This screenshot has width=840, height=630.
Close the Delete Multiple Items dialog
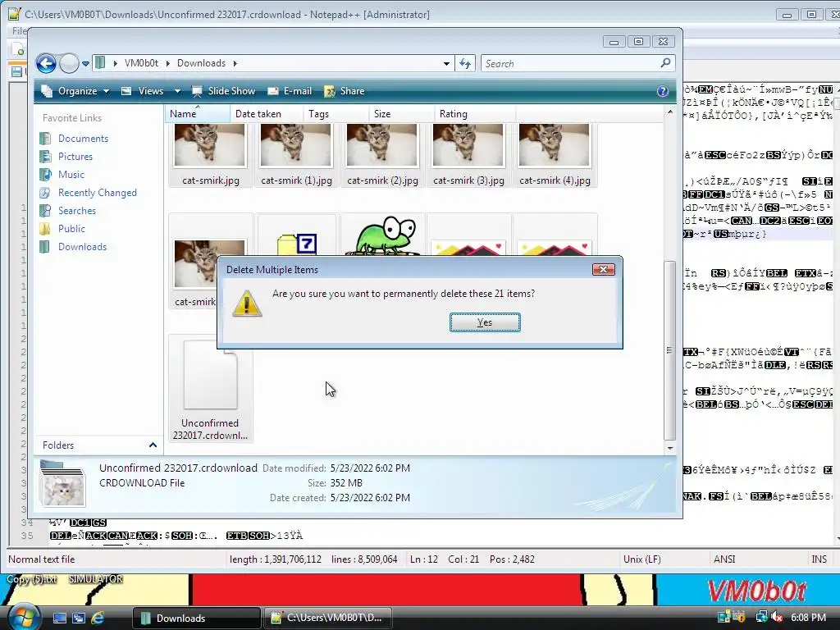pyautogui.click(x=603, y=269)
